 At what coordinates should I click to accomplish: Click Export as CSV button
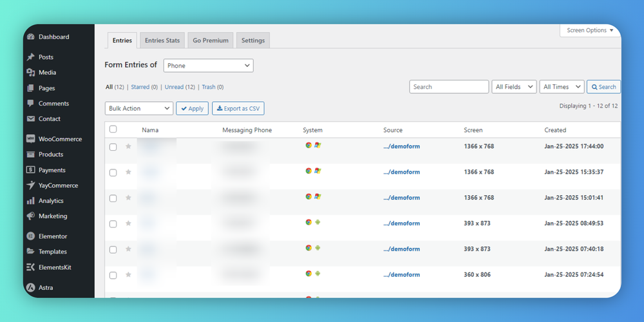238,108
